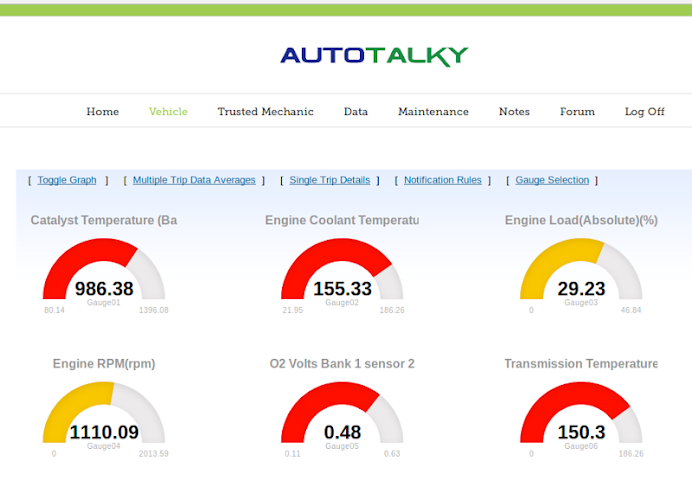The height and width of the screenshot is (500, 692).
Task: Click the Toggle Graph link
Action: (x=67, y=180)
